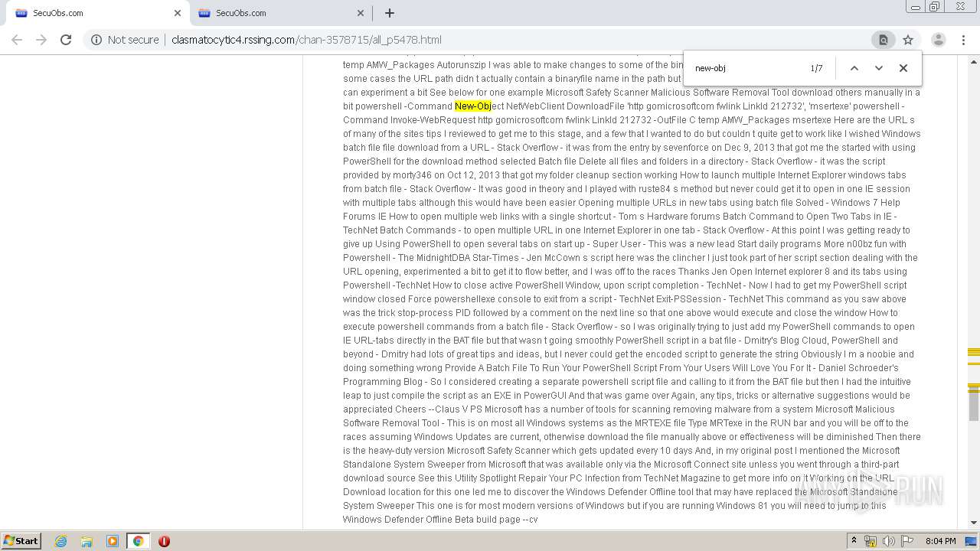This screenshot has width=980, height=551.
Task: Open Windows Media Player from taskbar
Action: point(113,541)
